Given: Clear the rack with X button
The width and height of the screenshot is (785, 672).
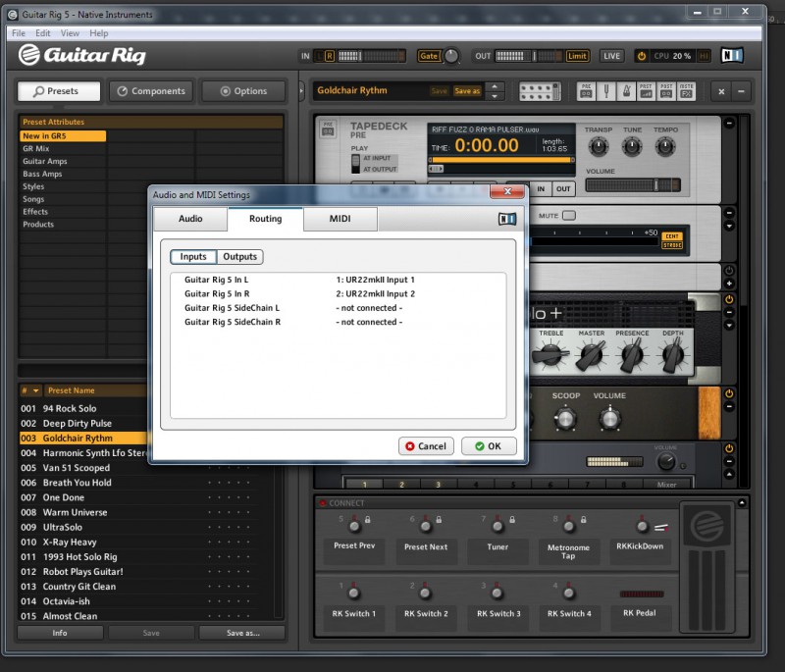Looking at the screenshot, I should (721, 91).
